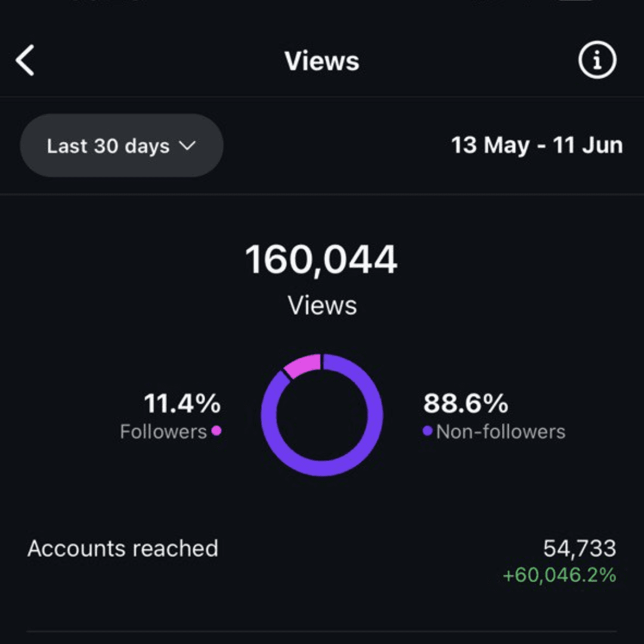Go back using the left arrow icon

point(24,60)
